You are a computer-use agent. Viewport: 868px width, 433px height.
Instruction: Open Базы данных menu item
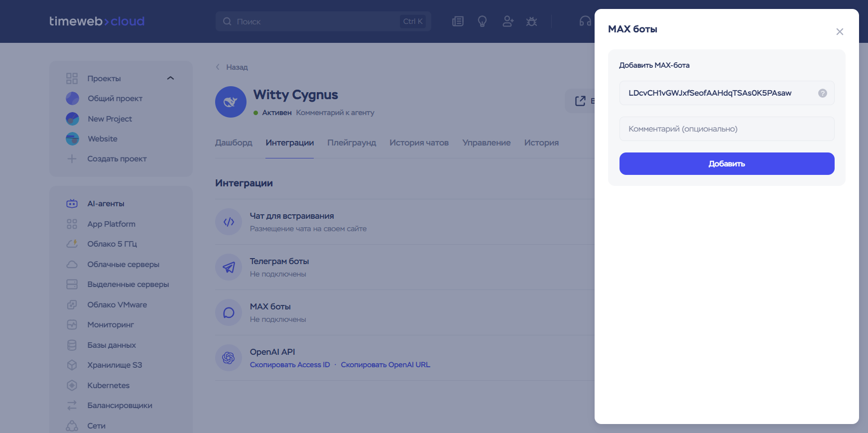tap(112, 345)
